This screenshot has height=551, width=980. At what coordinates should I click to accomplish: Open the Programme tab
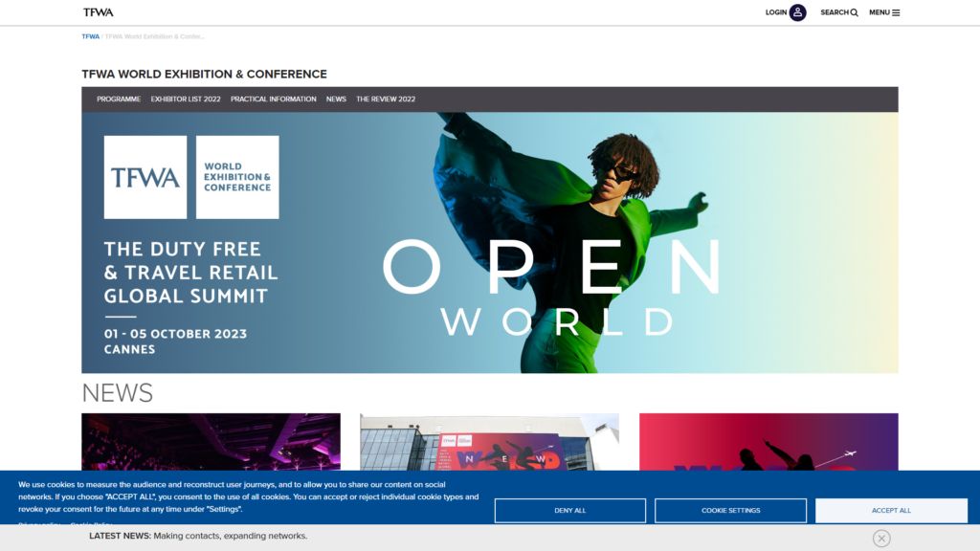tap(119, 99)
